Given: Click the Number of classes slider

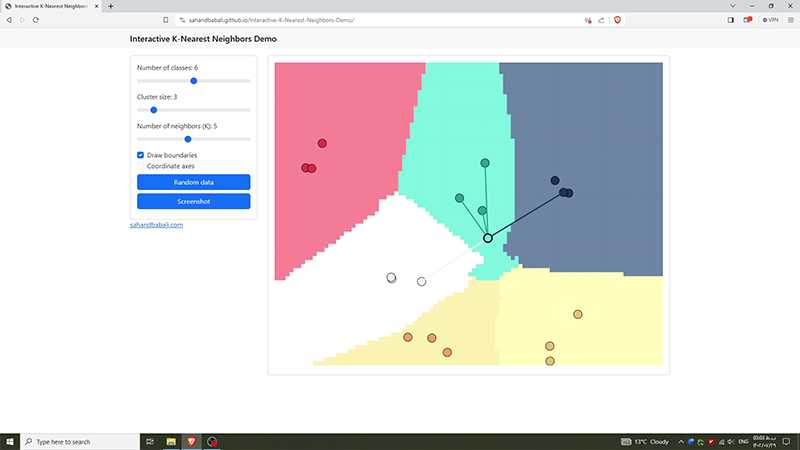Looking at the screenshot, I should click(193, 80).
